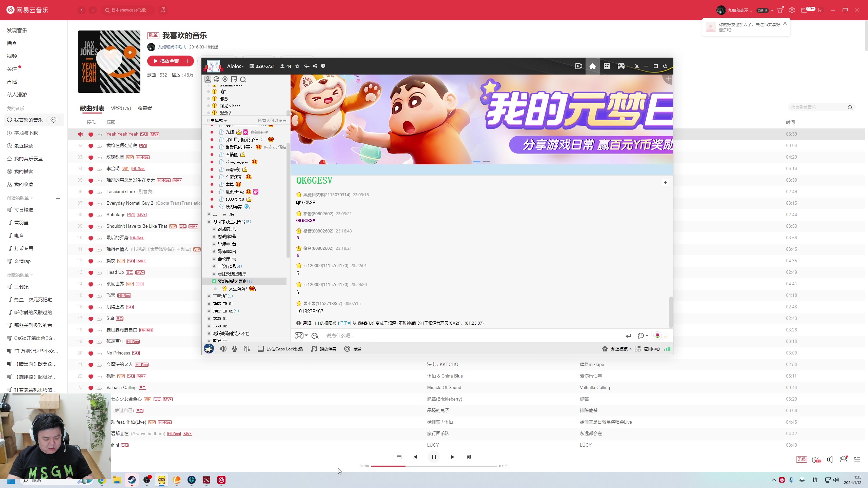Expand game controller dropdown in chat input
This screenshot has height=488, width=868.
pos(306,335)
